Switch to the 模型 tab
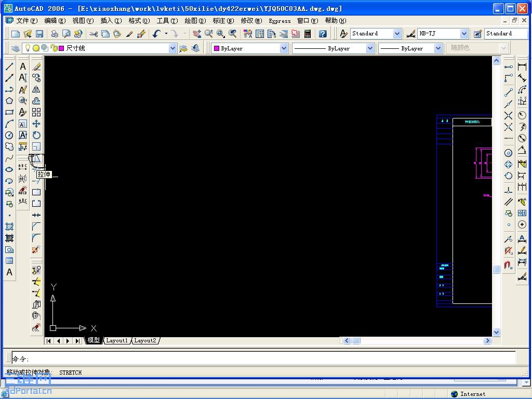This screenshot has width=532, height=399. [x=94, y=340]
